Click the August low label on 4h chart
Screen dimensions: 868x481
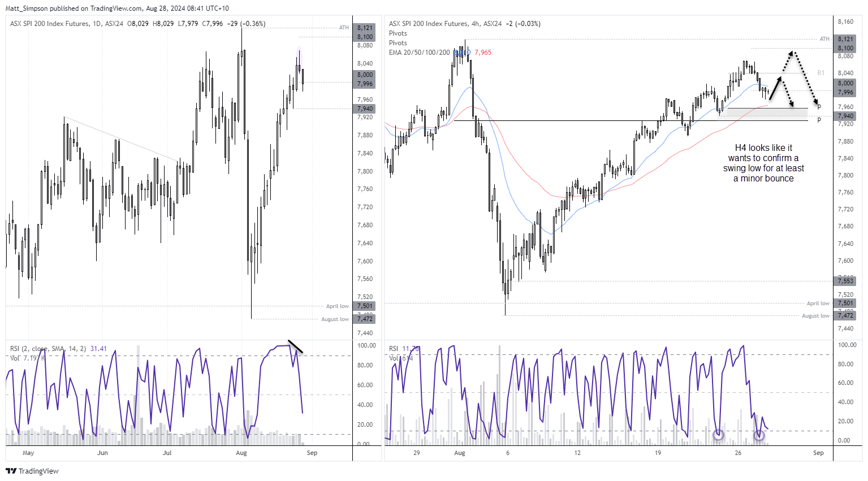815,315
